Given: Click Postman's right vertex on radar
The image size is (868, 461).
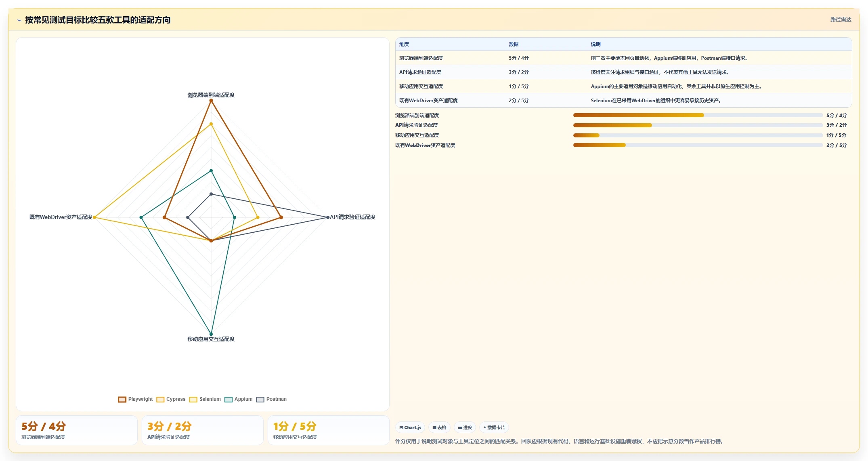Looking at the screenshot, I should (327, 217).
